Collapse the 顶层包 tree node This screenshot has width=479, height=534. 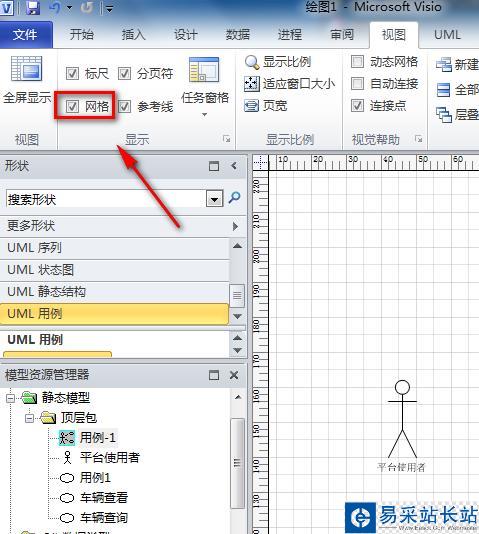30,418
